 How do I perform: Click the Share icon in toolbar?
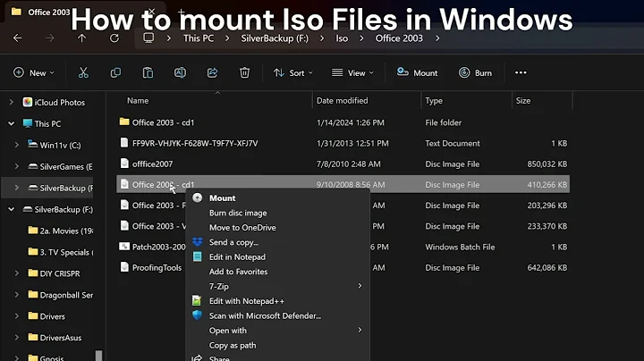click(212, 73)
